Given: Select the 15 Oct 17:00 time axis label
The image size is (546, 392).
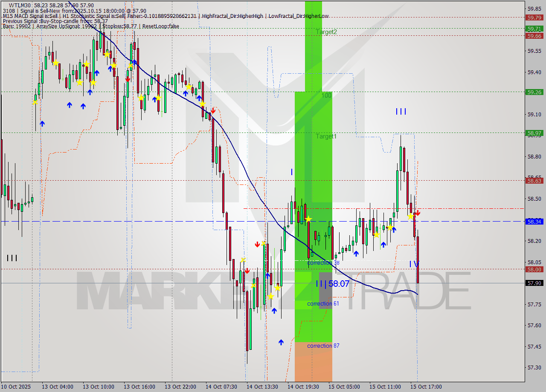Looking at the screenshot, I should click(x=427, y=387).
